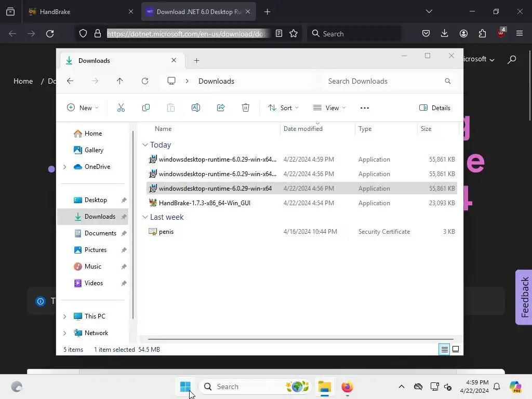Select the Download .NET 6.0 Desktop Runtime tab
The width and height of the screenshot is (532, 399).
click(x=198, y=11)
